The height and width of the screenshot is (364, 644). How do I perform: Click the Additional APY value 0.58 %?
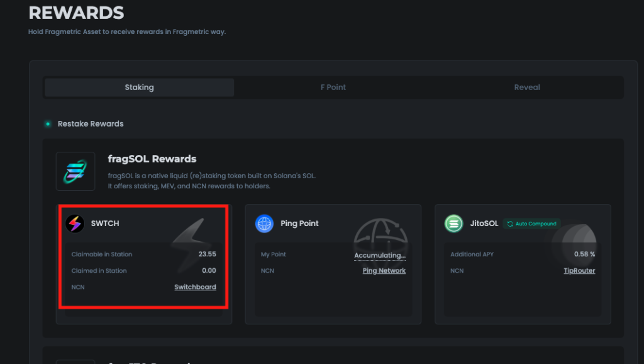(x=584, y=254)
